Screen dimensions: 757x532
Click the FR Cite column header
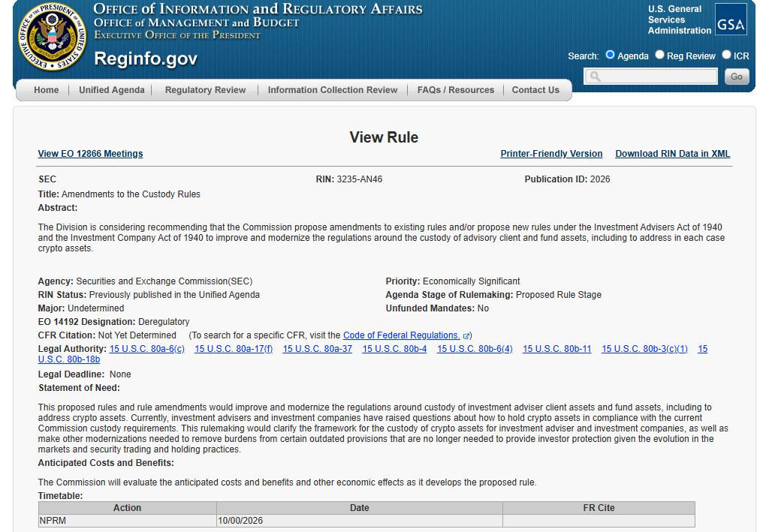599,508
